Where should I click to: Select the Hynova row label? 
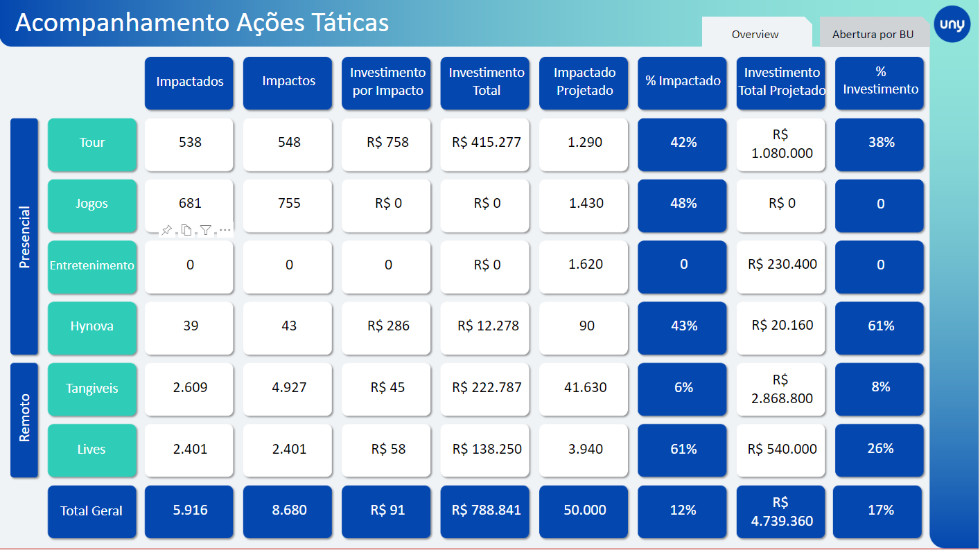click(92, 327)
